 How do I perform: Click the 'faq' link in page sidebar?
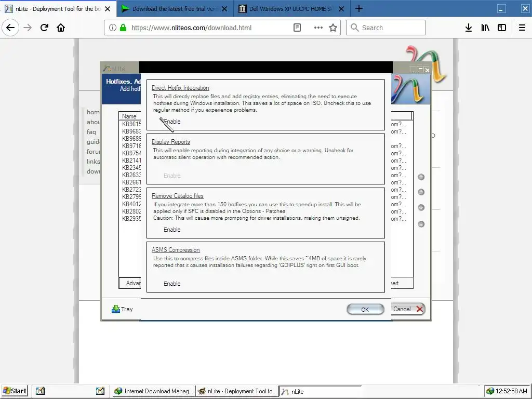(x=91, y=131)
